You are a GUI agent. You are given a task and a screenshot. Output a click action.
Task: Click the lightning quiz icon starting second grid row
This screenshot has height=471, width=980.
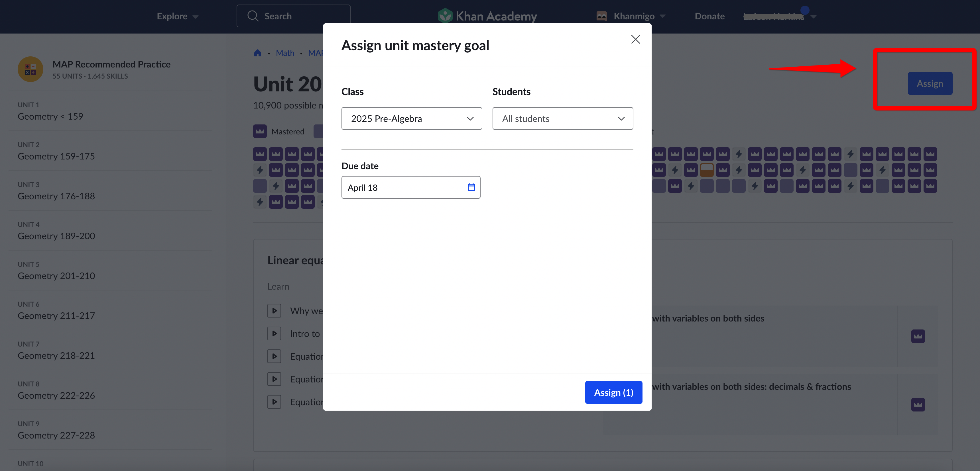(260, 170)
